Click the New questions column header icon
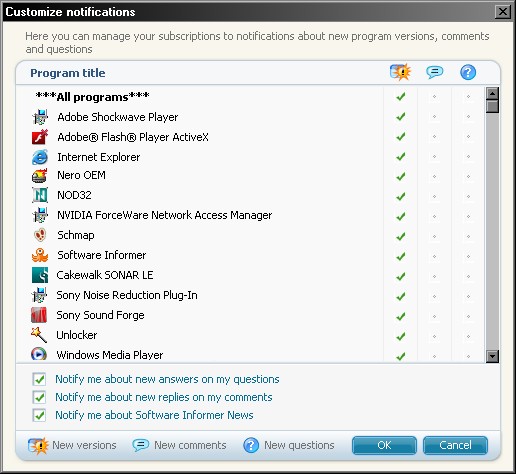This screenshot has width=516, height=474. click(x=468, y=72)
